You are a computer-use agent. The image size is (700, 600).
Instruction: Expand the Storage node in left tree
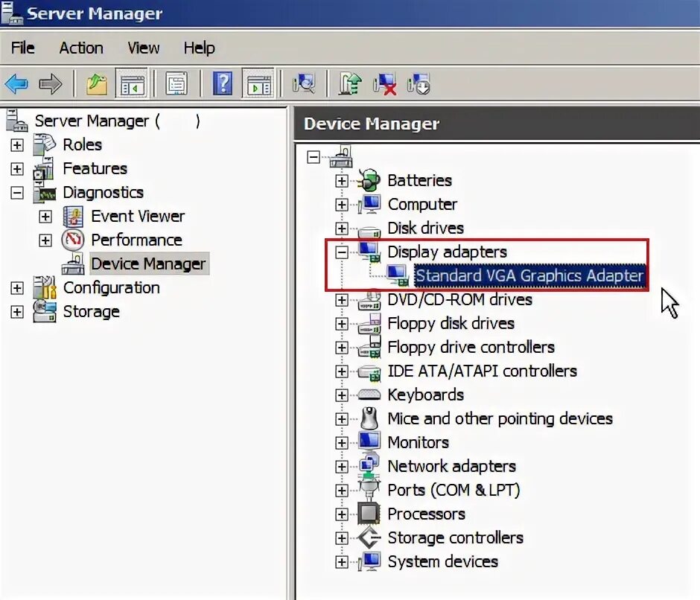(x=17, y=312)
